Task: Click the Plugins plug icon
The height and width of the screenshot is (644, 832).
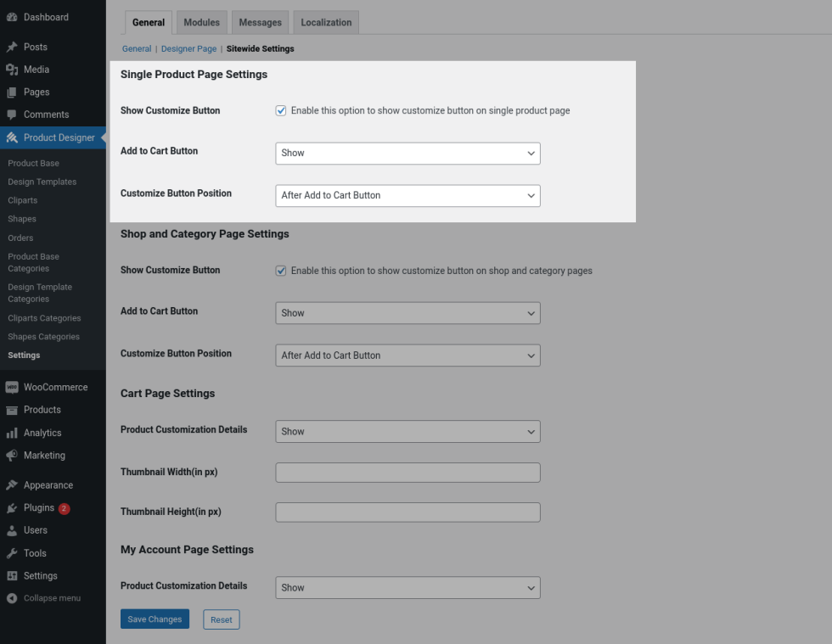Action: pos(12,508)
